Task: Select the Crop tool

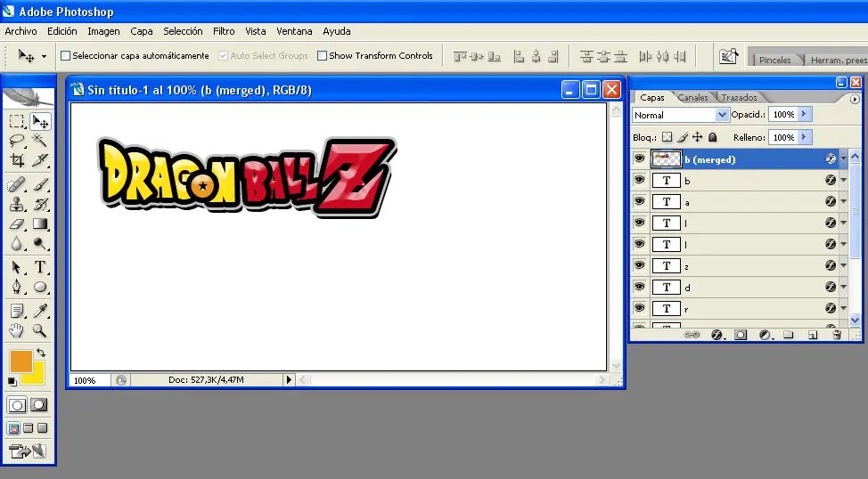Action: click(x=17, y=160)
